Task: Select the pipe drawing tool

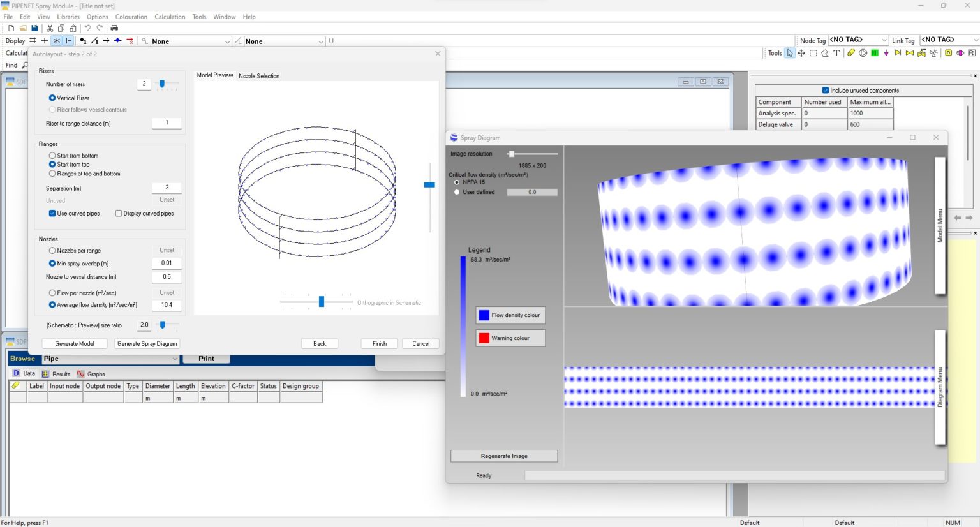Action: point(851,53)
